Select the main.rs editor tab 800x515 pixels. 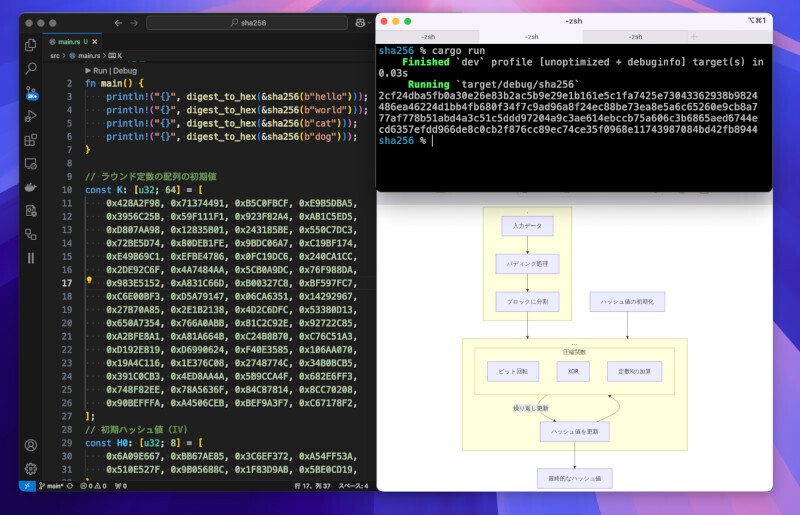pyautogui.click(x=70, y=41)
